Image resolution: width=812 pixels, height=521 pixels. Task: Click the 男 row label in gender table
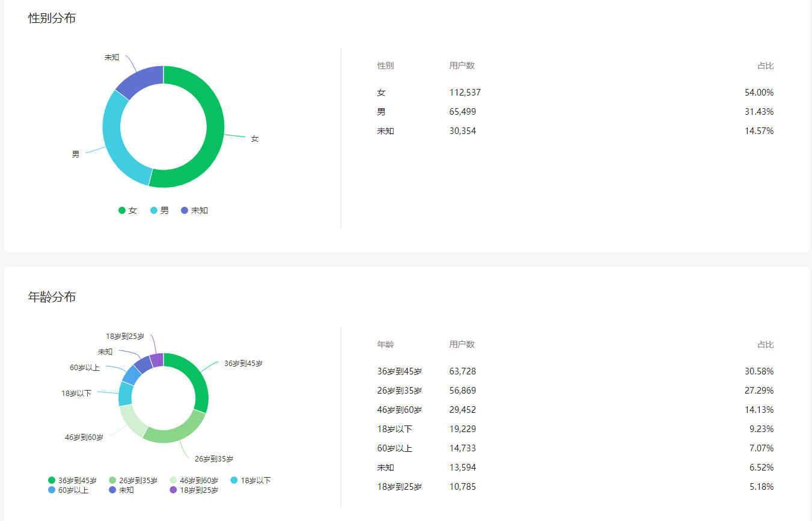click(x=382, y=112)
